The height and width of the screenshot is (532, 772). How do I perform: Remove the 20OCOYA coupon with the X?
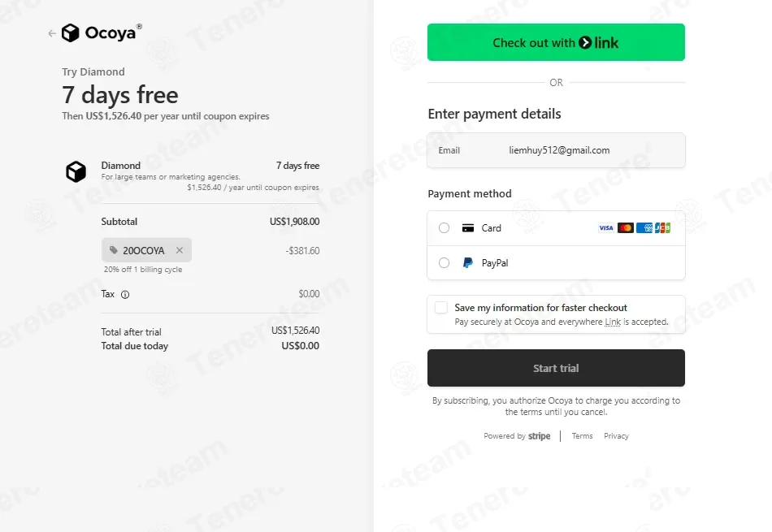180,250
